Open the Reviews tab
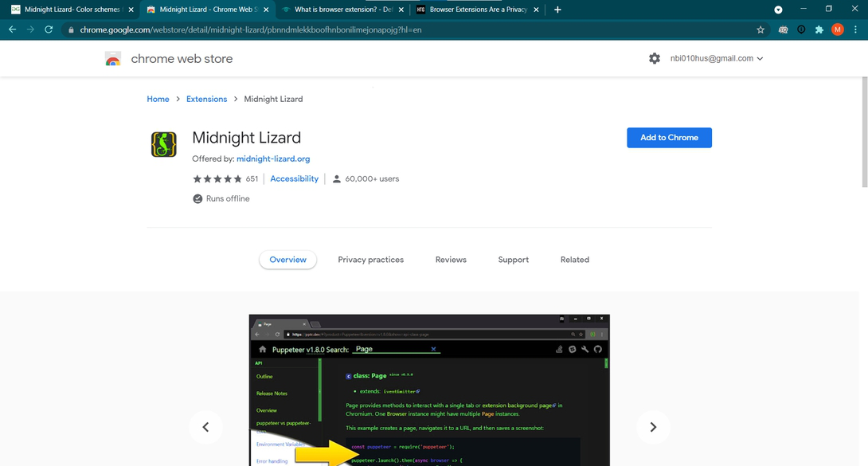 tap(451, 260)
